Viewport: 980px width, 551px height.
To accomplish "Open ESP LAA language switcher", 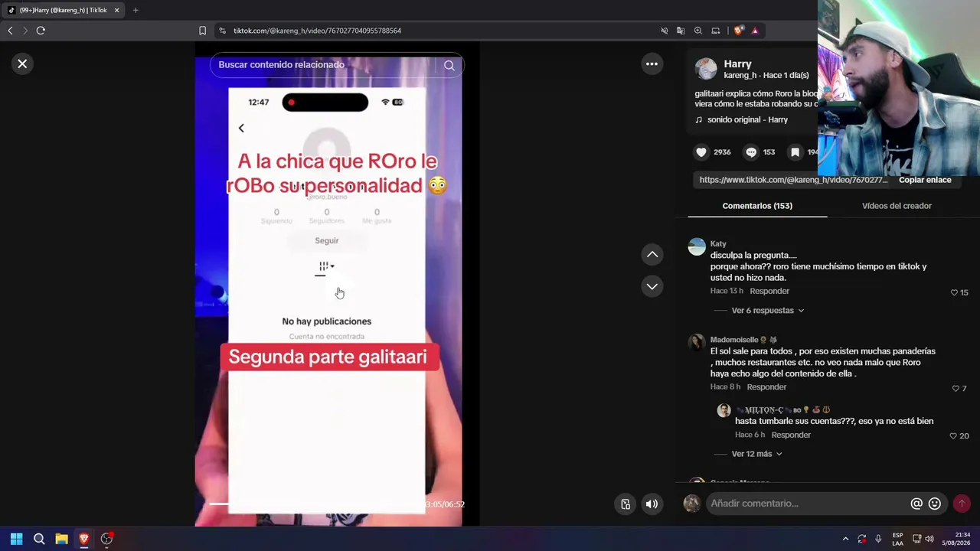I will pyautogui.click(x=897, y=539).
